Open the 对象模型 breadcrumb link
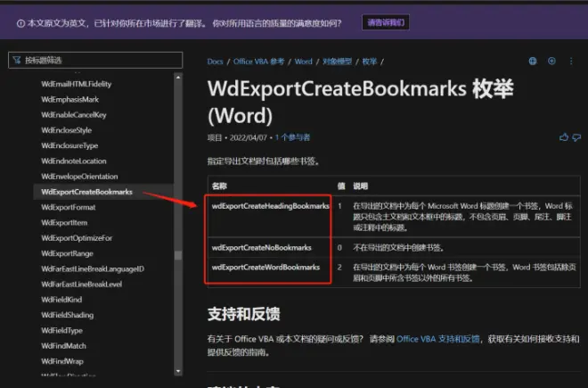Viewport: 588px width, 388px height. coord(337,62)
